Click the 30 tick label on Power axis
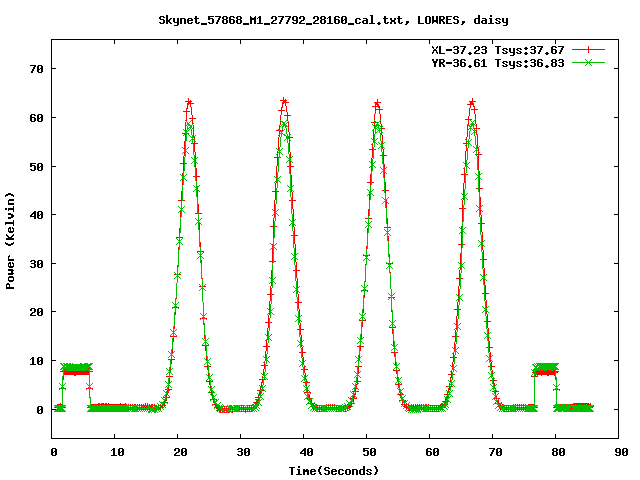This screenshot has width=640, height=480. 36,264
